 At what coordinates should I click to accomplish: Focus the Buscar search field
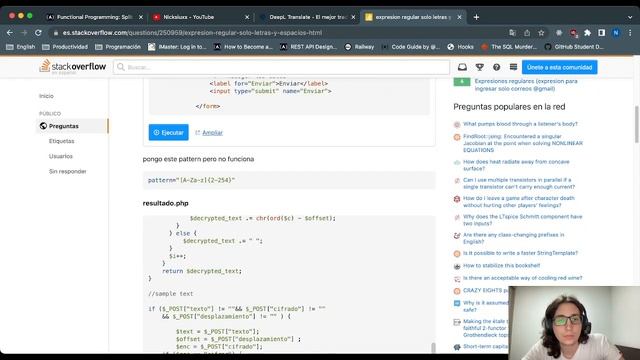(282, 67)
